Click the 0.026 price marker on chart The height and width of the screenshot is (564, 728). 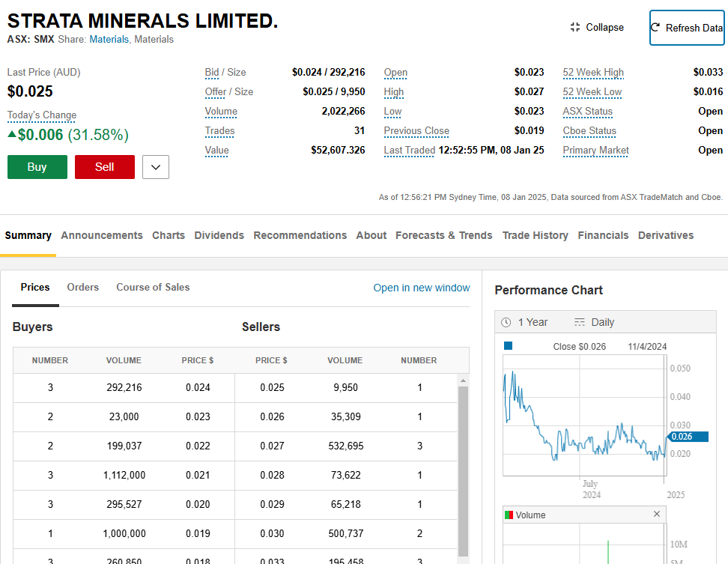pos(688,437)
